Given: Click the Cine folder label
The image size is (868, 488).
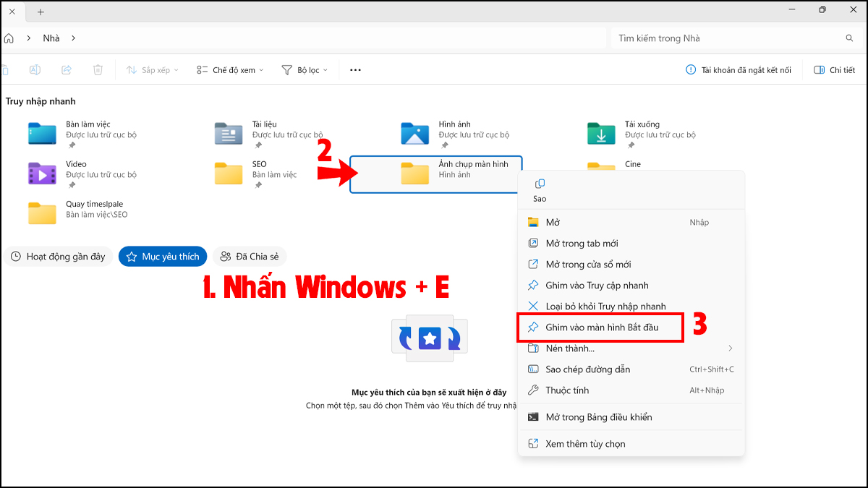Looking at the screenshot, I should tap(633, 164).
